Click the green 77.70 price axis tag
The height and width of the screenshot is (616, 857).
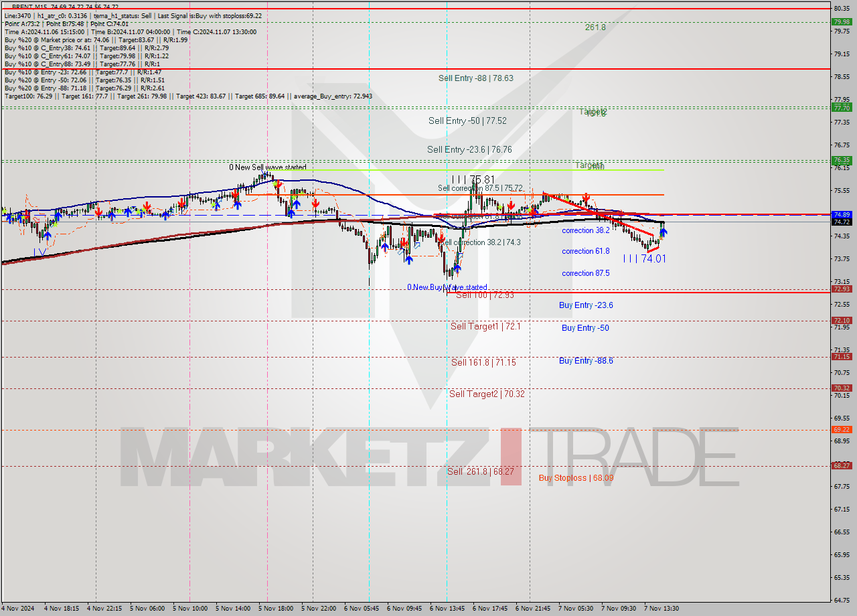(x=842, y=107)
